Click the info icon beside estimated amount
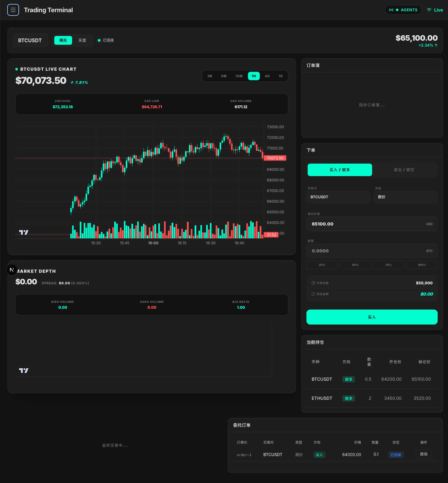Viewport: 448px width, 483px height. point(313,294)
